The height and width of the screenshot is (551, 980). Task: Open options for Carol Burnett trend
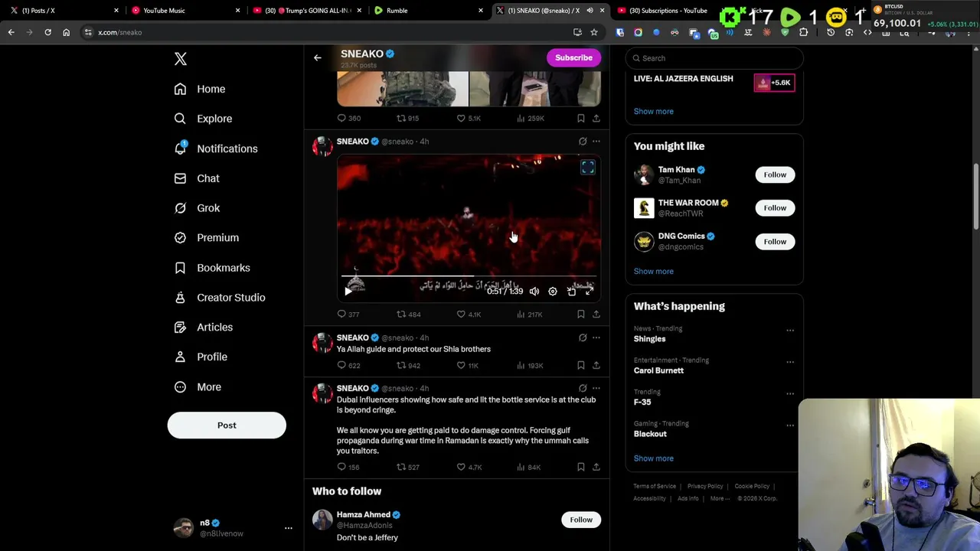point(790,362)
